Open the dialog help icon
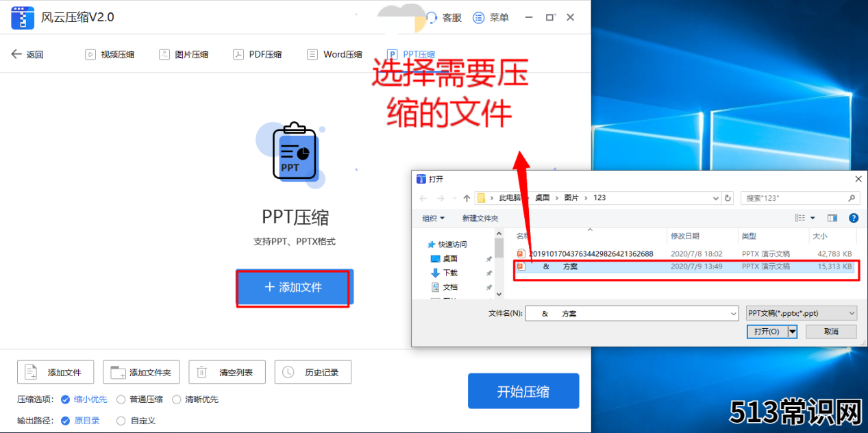The image size is (868, 433). coord(854,219)
